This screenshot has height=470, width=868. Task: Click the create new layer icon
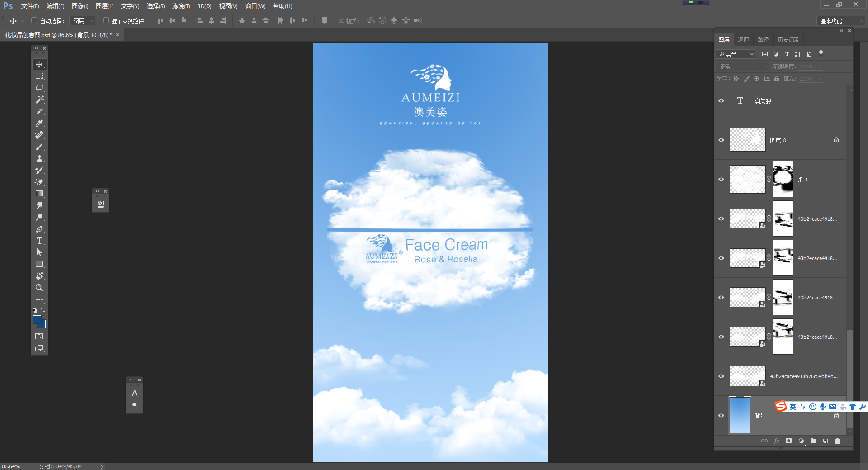coord(825,441)
